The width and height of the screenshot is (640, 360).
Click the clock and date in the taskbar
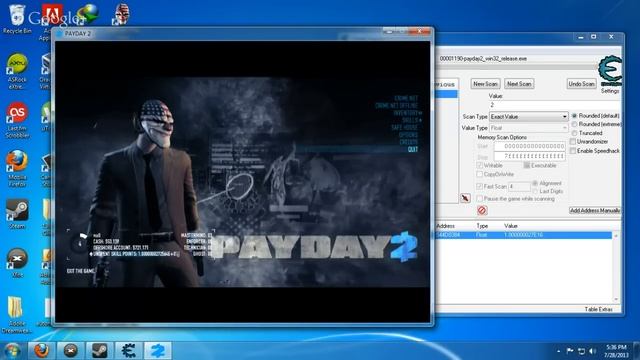[x=616, y=351]
